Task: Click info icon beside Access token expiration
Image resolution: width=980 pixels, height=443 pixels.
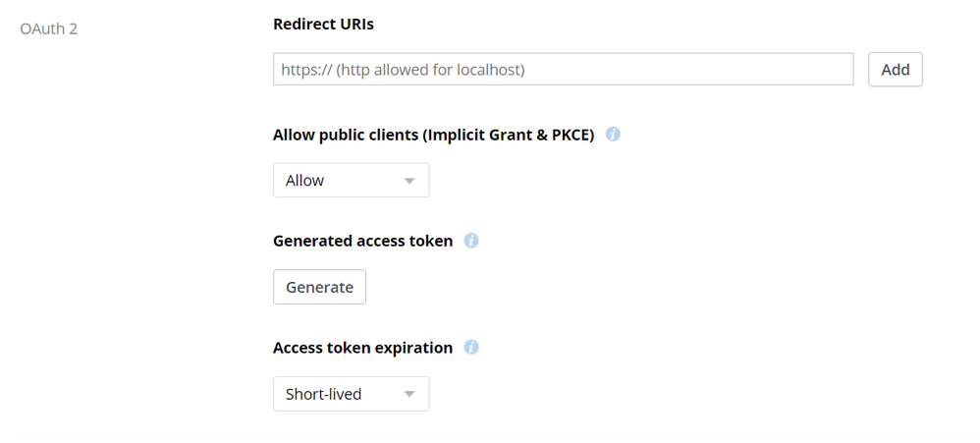Action: 471,347
